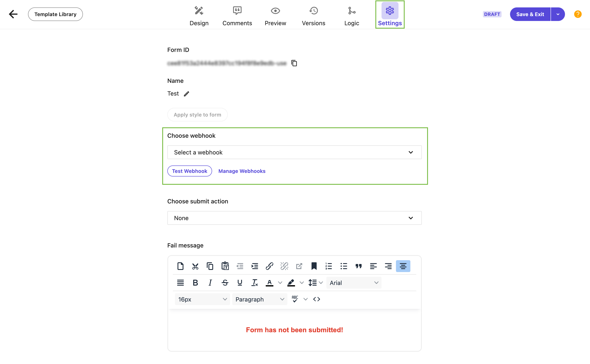The height and width of the screenshot is (364, 590).
Task: Select the Cut tool in fail message editor
Action: click(195, 266)
